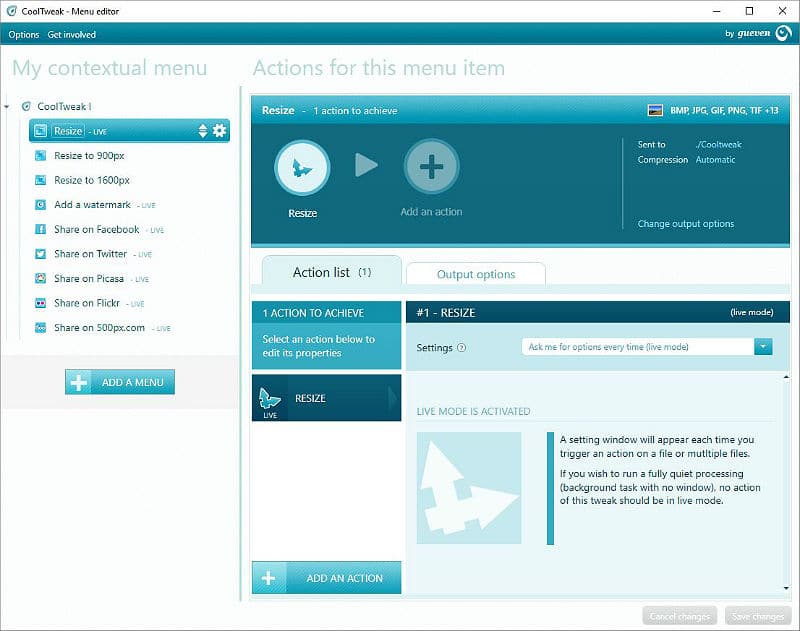Screen dimensions: 800x631
Task: Click the CoolTweak root node icon
Action: [26, 106]
